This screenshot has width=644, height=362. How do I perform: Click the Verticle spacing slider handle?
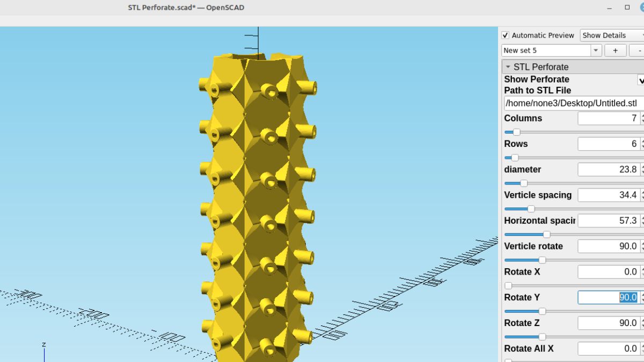click(x=531, y=209)
